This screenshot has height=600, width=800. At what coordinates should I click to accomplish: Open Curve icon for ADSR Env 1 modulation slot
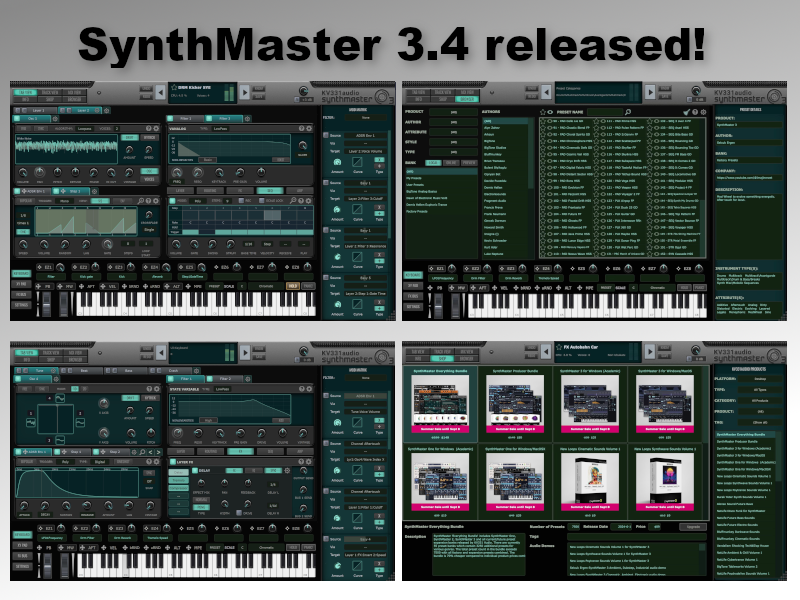pyautogui.click(x=357, y=162)
